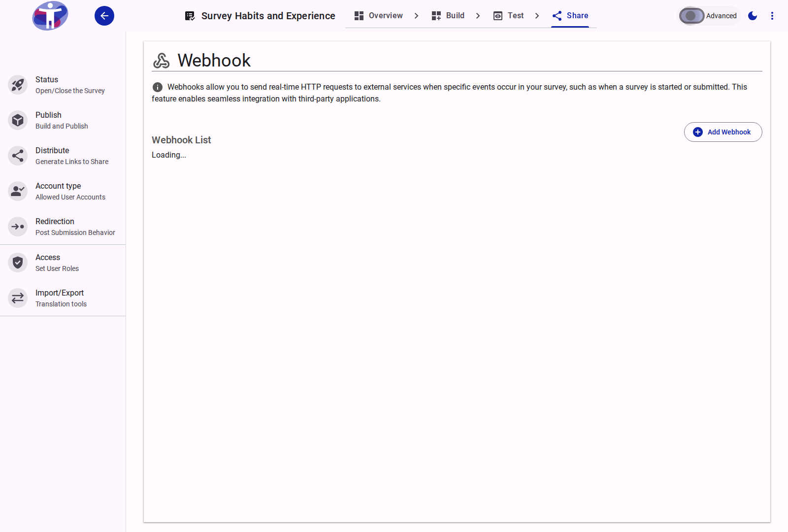Click the Share network icon
This screenshot has width=788, height=532.
(x=557, y=16)
